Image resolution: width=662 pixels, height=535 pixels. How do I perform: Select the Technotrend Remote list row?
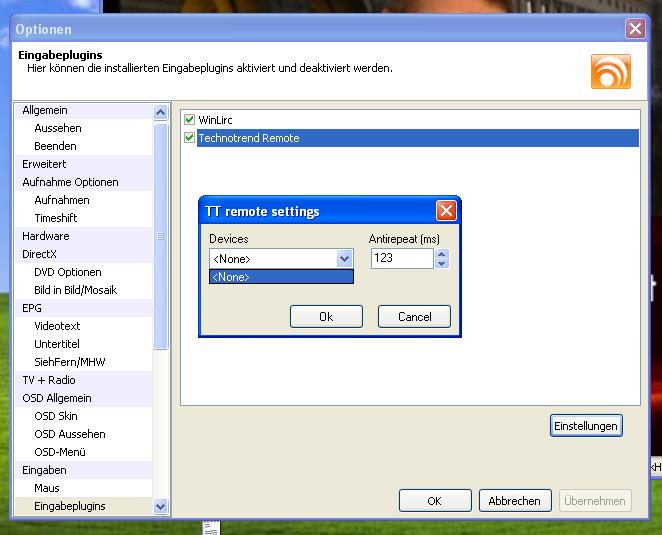click(x=418, y=138)
